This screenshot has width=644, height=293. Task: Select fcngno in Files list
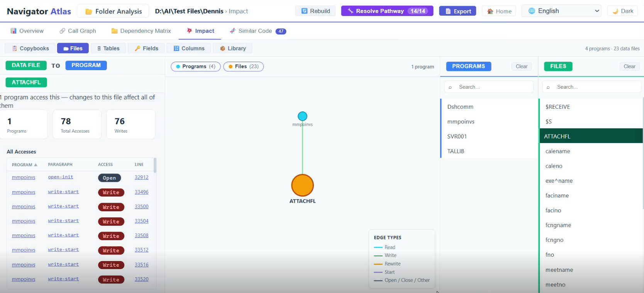tap(591, 240)
